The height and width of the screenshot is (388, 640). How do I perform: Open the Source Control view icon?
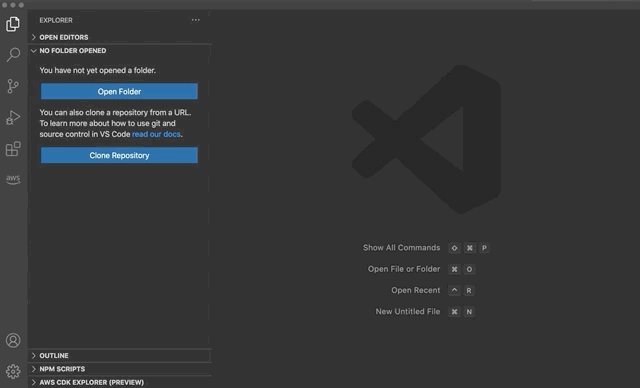(13, 86)
